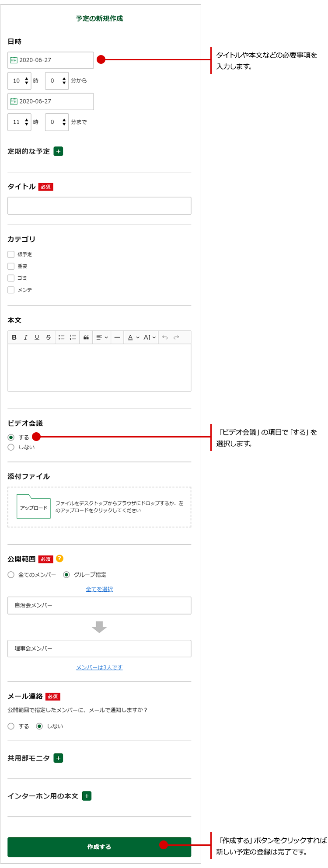Screen dimensions: 328x868
Task: Click the タイトル input field
Action: point(99,206)
